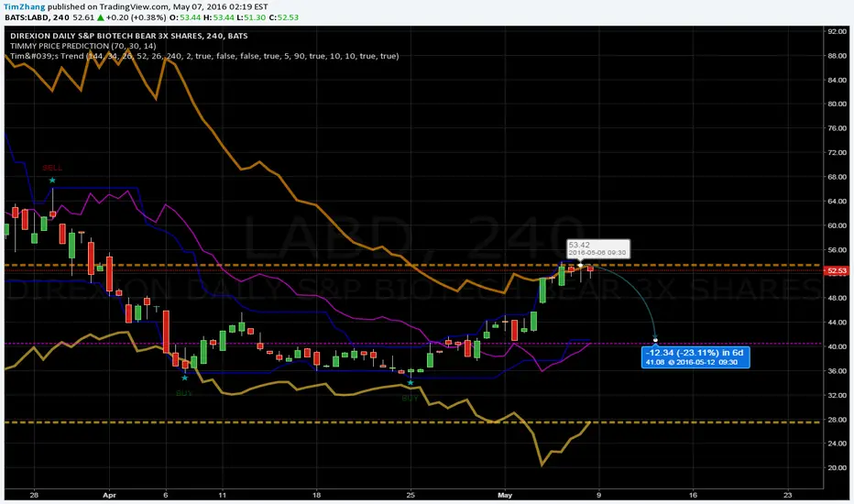Screen dimensions: 854x504
Task: Click the 25 date label on time axis
Action: [411, 495]
